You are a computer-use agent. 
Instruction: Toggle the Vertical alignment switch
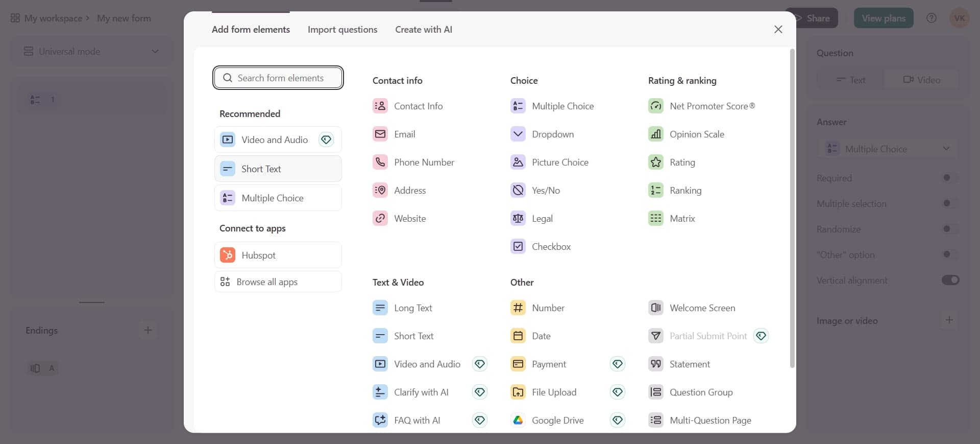pos(950,280)
